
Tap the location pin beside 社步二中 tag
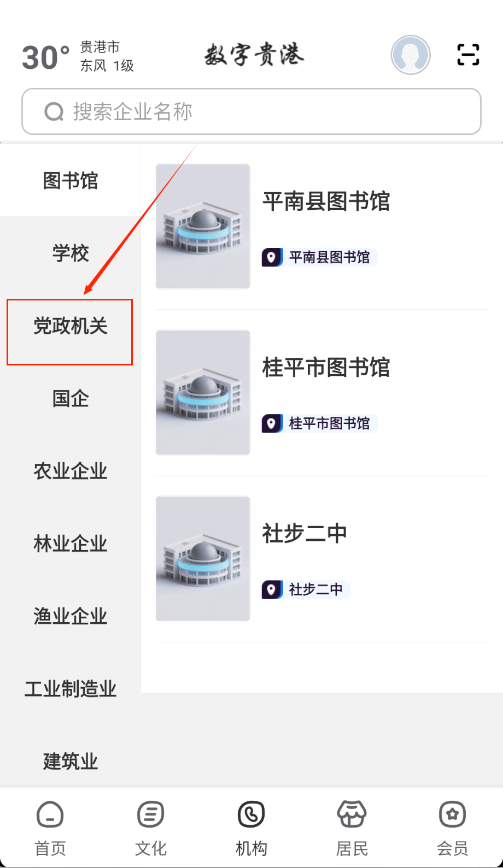[x=272, y=589]
